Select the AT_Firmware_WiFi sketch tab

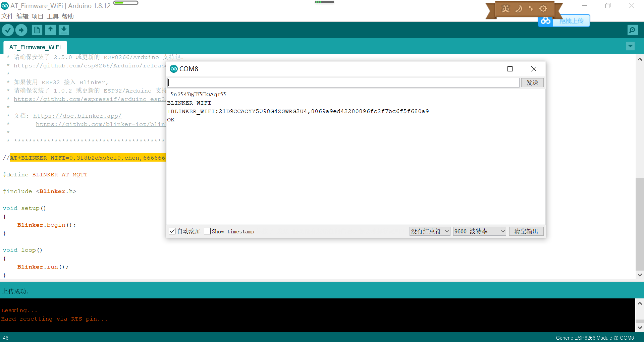click(x=35, y=47)
